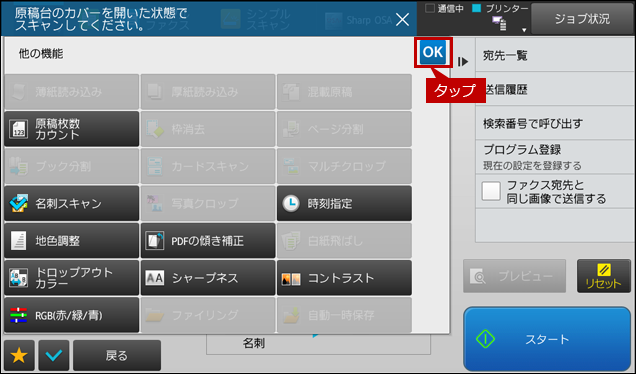Open 送信履歴 sending history
The image size is (636, 374).
(x=555, y=90)
